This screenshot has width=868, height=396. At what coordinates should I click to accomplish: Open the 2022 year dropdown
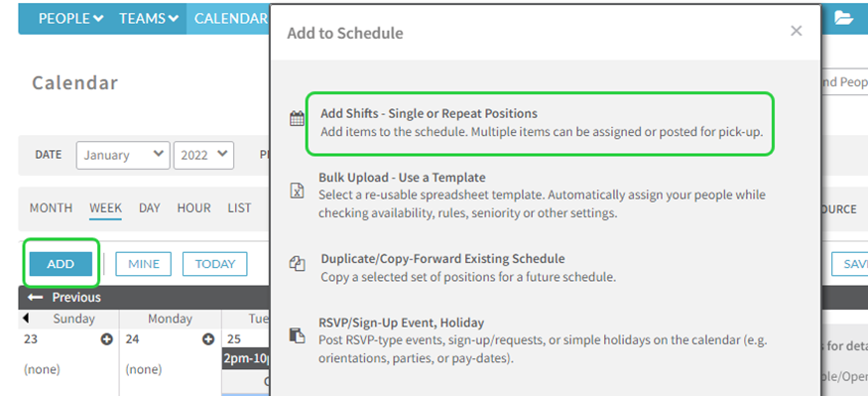(x=203, y=155)
